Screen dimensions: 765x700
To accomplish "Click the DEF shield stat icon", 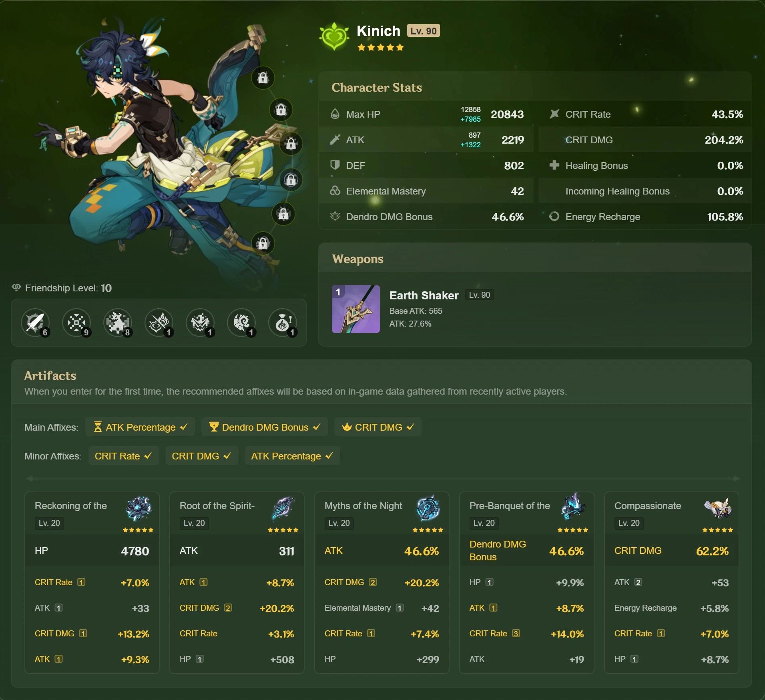I will click(x=335, y=165).
